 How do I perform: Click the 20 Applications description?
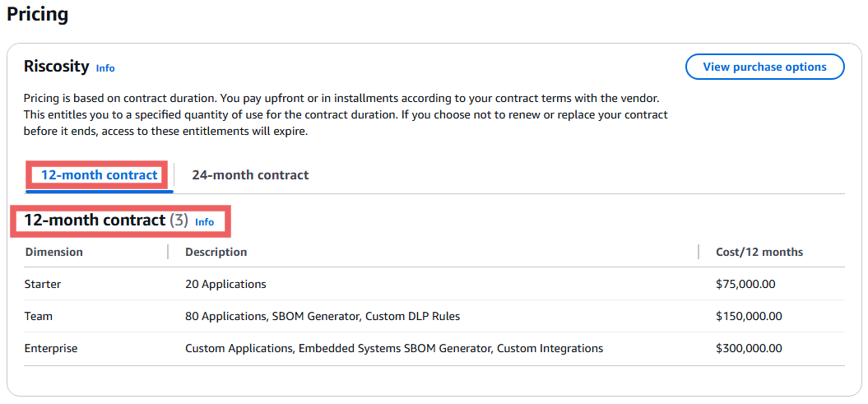[x=226, y=285]
